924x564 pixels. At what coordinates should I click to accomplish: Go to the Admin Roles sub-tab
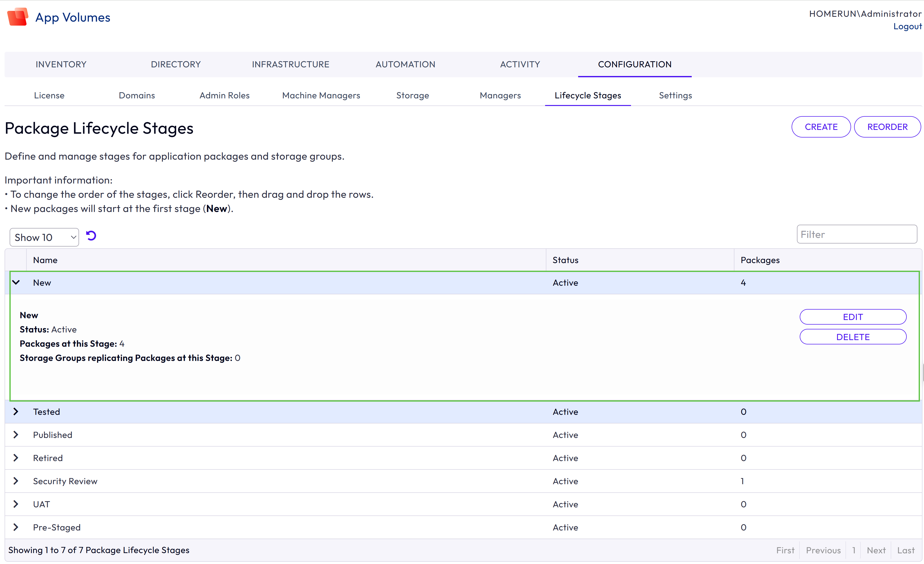(225, 96)
